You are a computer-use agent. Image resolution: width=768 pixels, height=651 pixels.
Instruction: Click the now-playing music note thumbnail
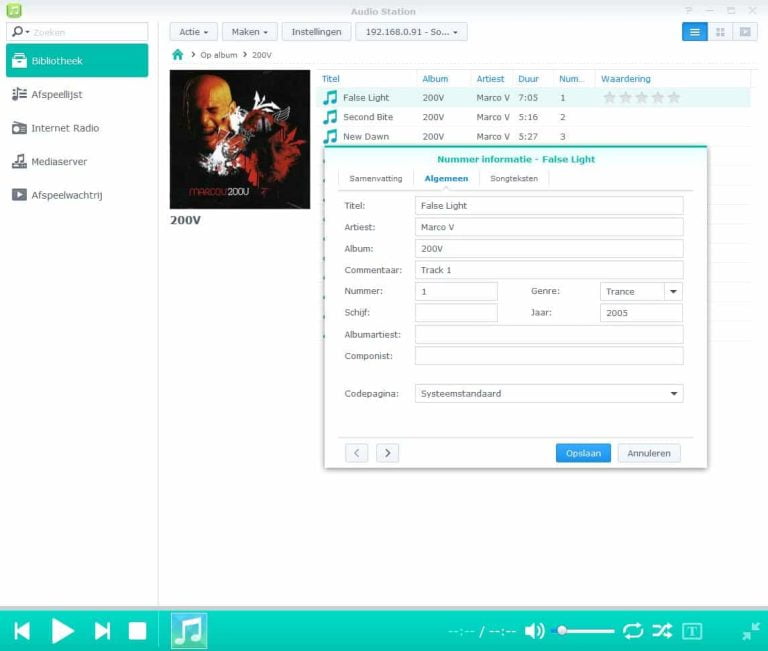[x=189, y=631]
